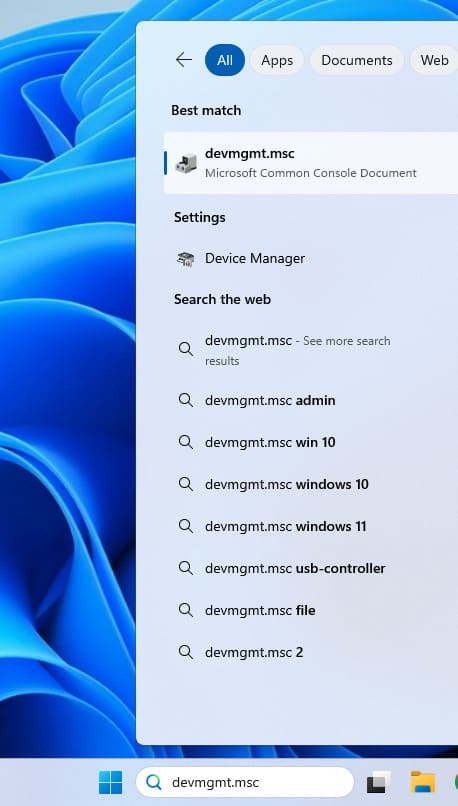The height and width of the screenshot is (806, 458).
Task: Select the All filter tab
Action: 225,60
